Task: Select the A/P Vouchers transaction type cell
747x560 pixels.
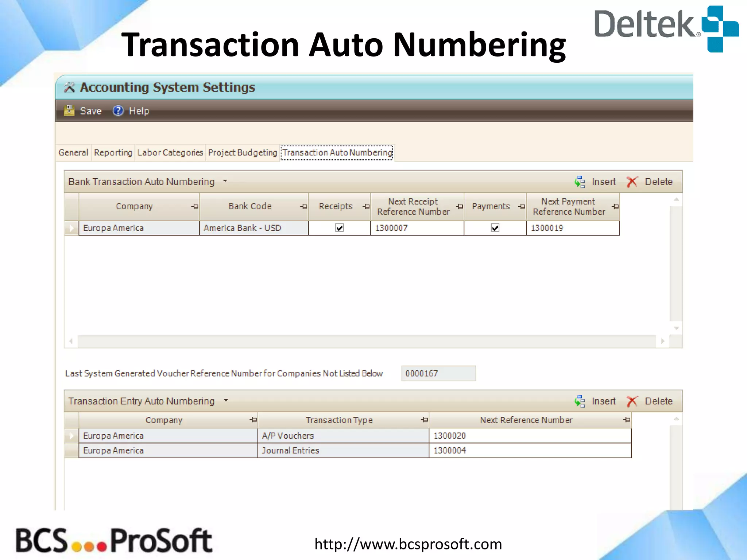Action: pyautogui.click(x=343, y=436)
